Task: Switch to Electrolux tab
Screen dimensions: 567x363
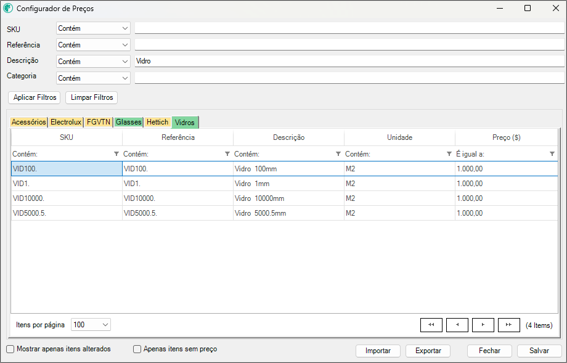Action: pos(66,122)
